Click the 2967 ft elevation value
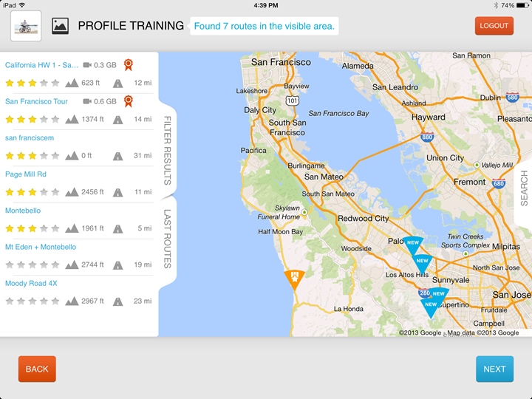This screenshot has height=399, width=532. [x=92, y=301]
